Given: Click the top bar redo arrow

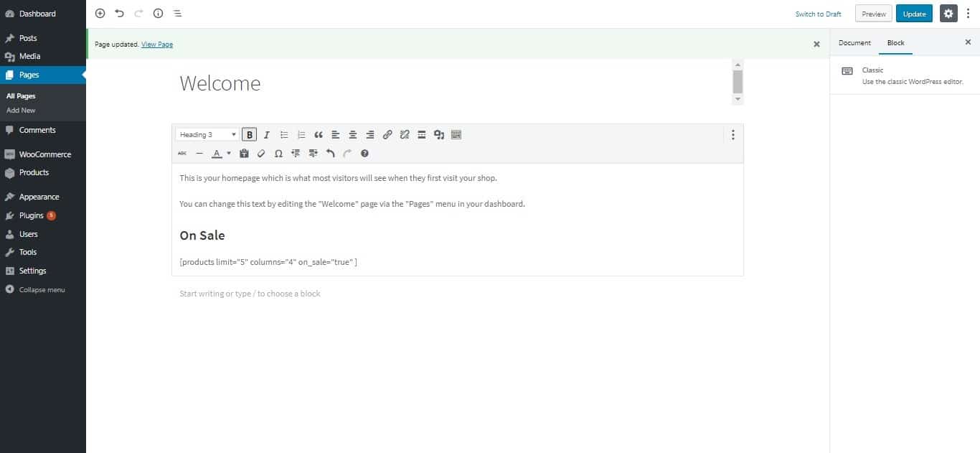Looking at the screenshot, I should 138,14.
